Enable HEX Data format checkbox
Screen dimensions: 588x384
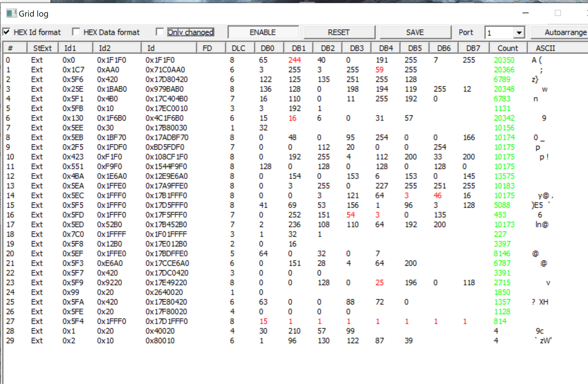pyautogui.click(x=76, y=32)
